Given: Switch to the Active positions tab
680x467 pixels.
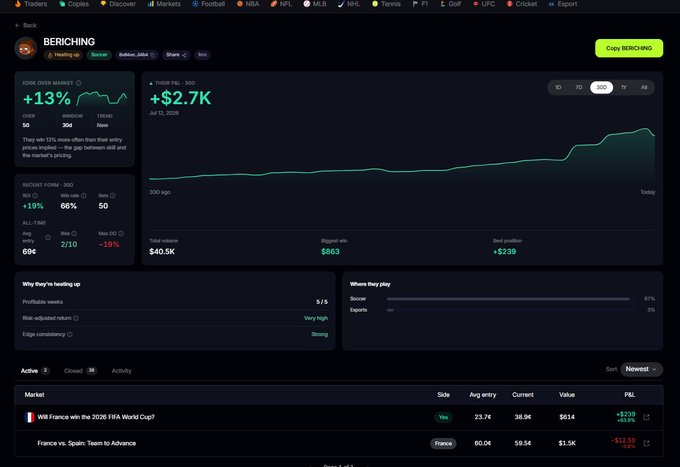Looking at the screenshot, I should pyautogui.click(x=35, y=371).
